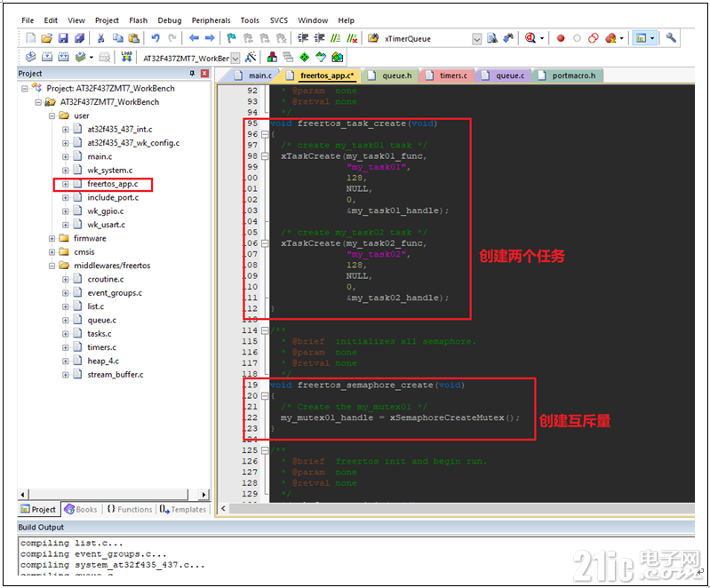The height and width of the screenshot is (588, 710).
Task: Open Options for Target magic wand icon
Action: (x=251, y=57)
